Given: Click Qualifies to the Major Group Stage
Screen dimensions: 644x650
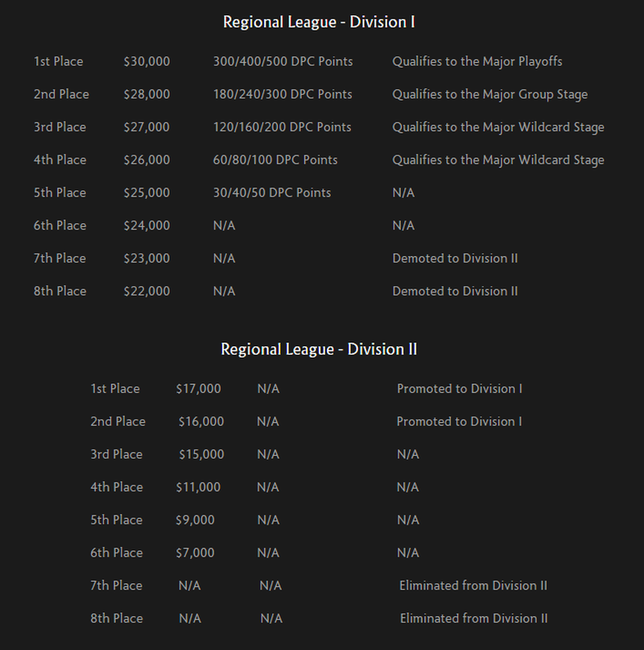Looking at the screenshot, I should coord(489,94).
